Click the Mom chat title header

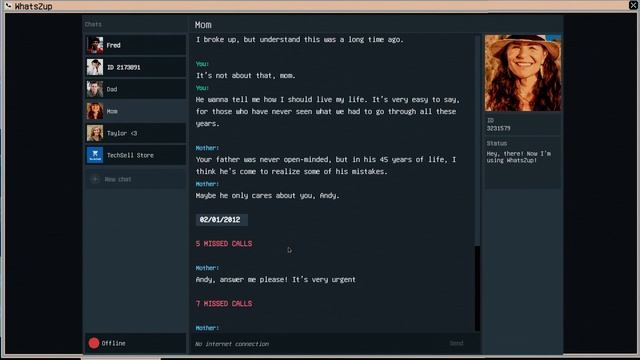(203, 24)
